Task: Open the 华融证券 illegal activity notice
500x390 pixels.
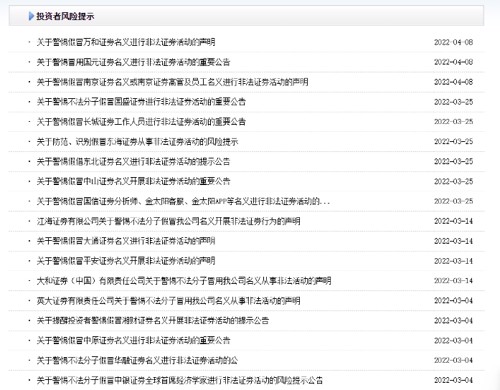Action: [137, 361]
